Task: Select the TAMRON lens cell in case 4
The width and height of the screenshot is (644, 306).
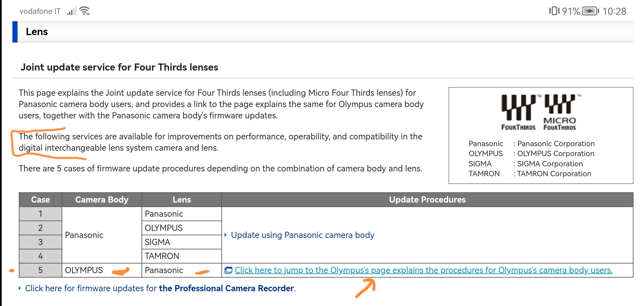Action: coord(182,256)
